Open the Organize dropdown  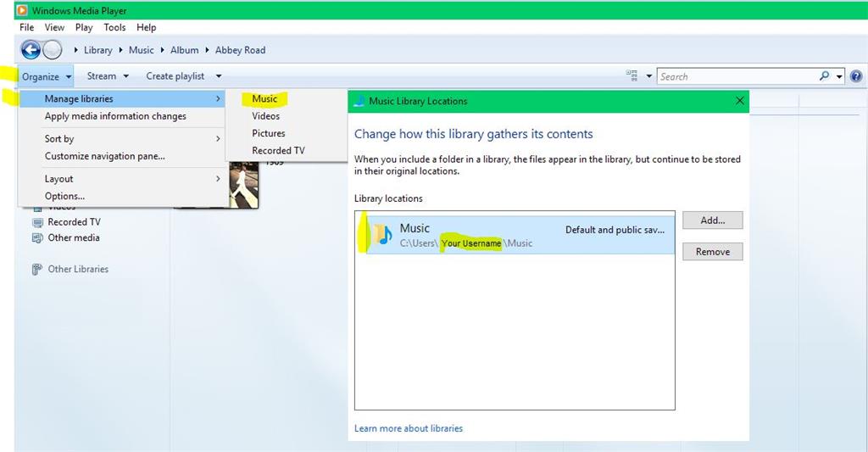pos(47,76)
